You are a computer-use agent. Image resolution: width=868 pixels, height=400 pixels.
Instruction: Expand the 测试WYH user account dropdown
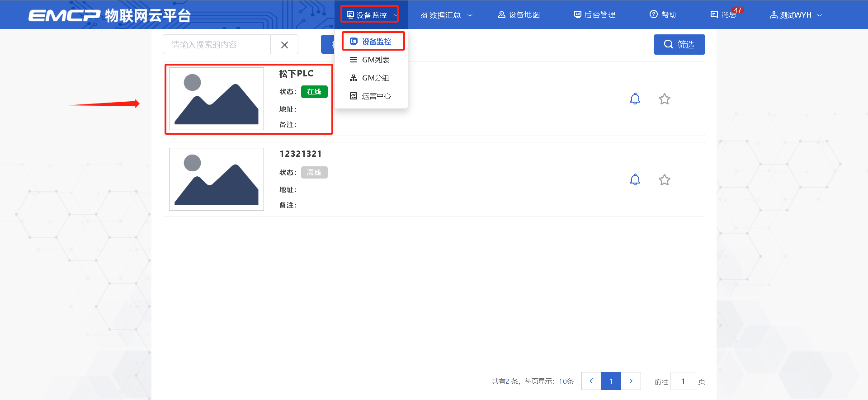[x=796, y=15]
